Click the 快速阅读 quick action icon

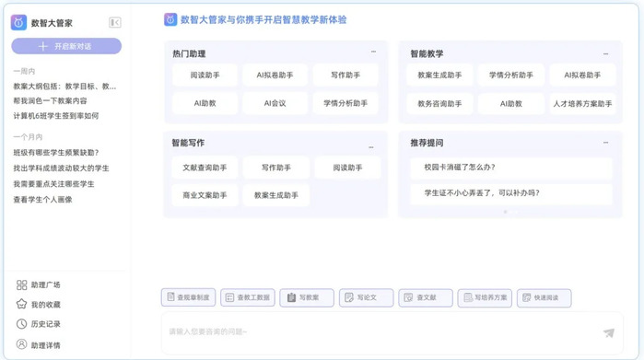point(527,297)
